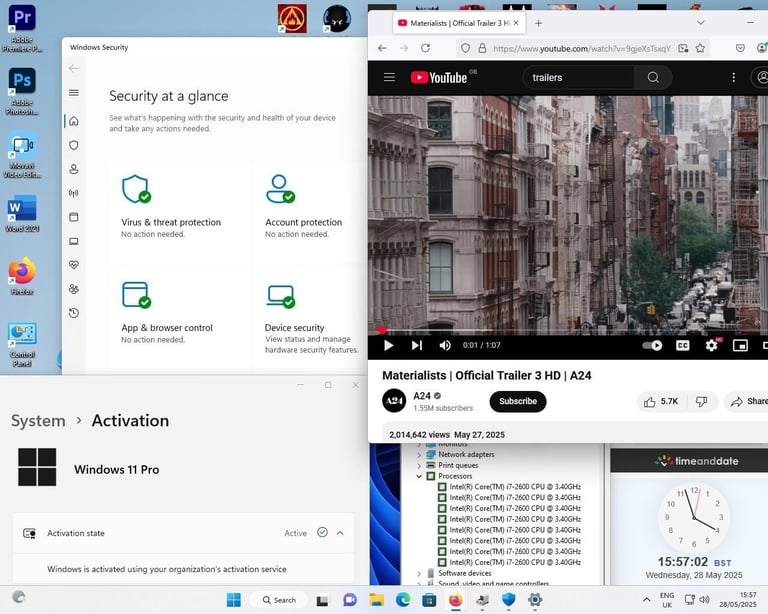
Task: Expand Software devices in Device Manager
Action: pyautogui.click(x=419, y=573)
